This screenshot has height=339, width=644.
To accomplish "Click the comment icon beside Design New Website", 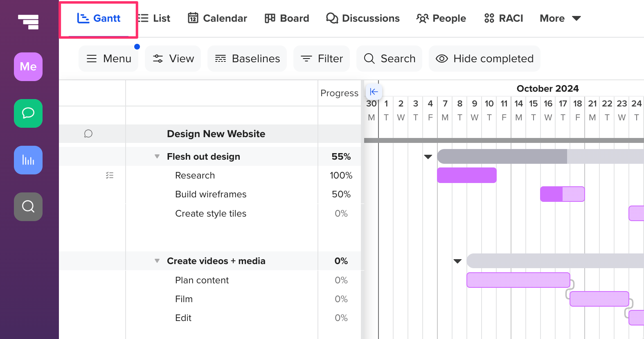I will 88,134.
